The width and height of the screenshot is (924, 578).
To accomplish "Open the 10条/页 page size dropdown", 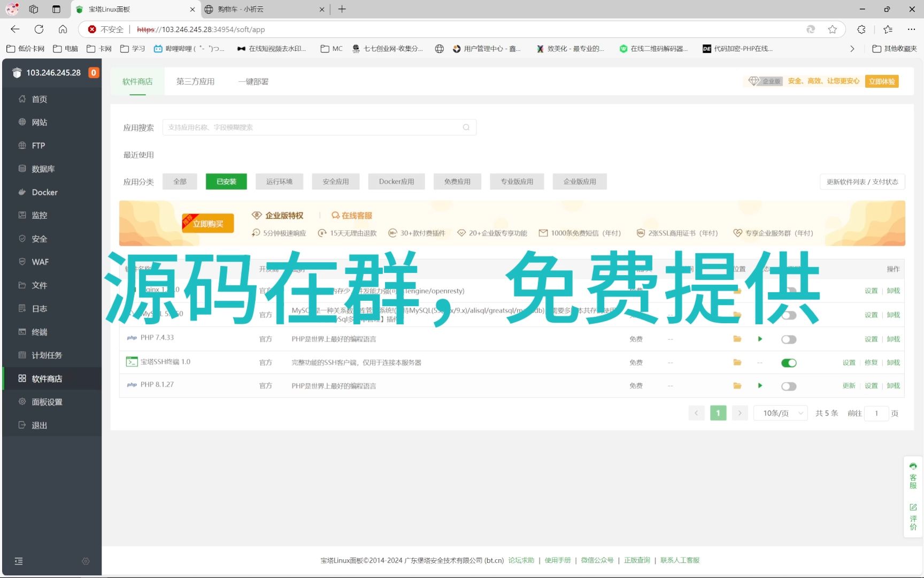I will click(780, 413).
